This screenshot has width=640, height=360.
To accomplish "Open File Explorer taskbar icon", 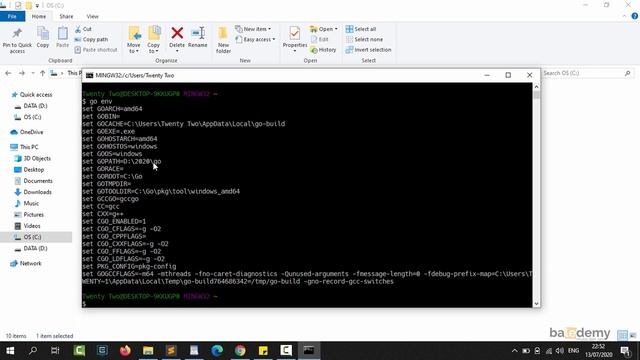I will tap(148, 351).
